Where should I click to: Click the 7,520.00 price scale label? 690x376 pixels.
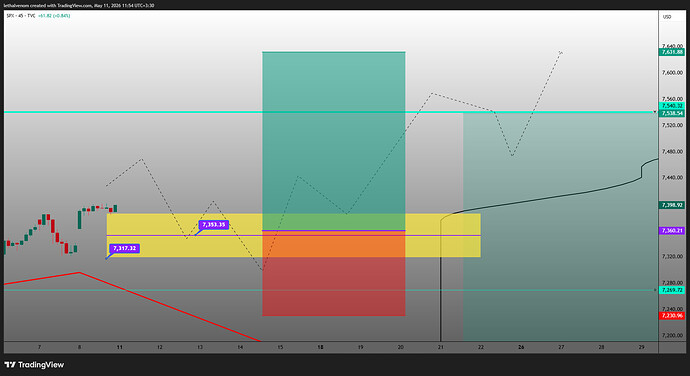click(672, 125)
